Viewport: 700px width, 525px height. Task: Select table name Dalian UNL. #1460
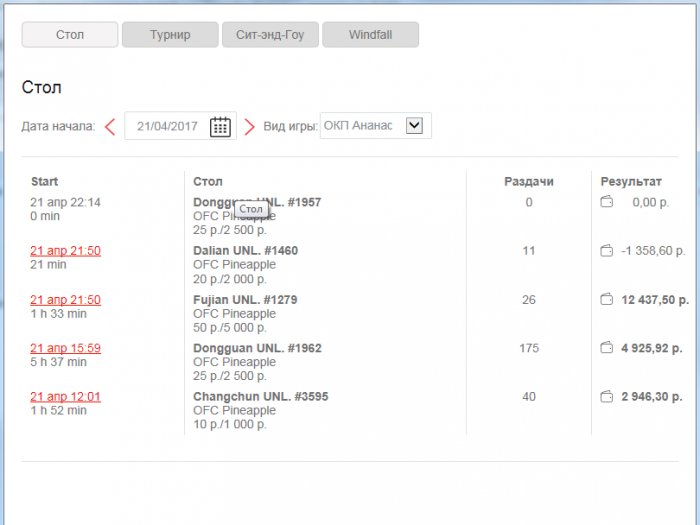click(x=246, y=250)
